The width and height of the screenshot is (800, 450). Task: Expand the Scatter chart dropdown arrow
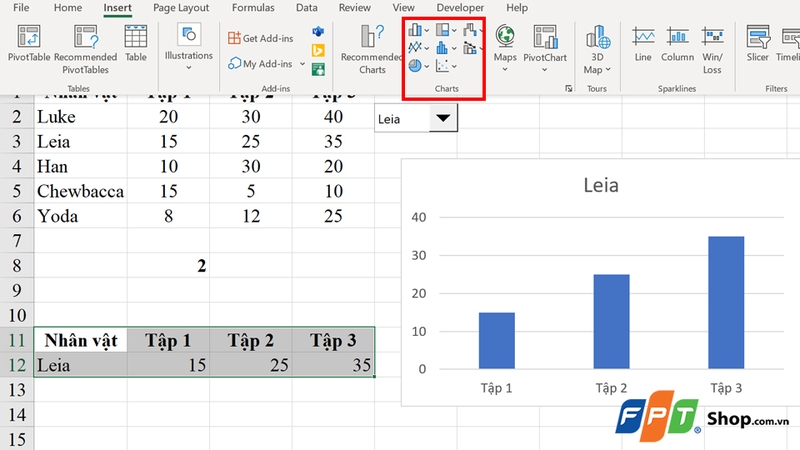point(454,66)
